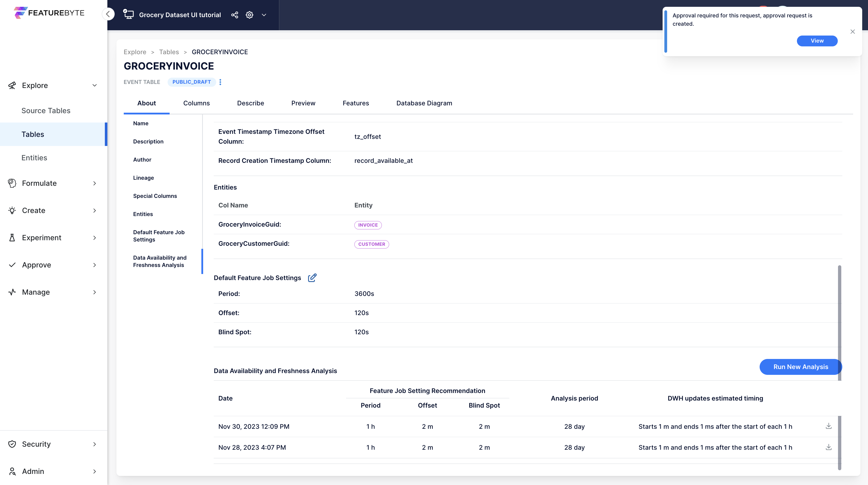
Task: Click the record_available_at value
Action: [x=383, y=161]
